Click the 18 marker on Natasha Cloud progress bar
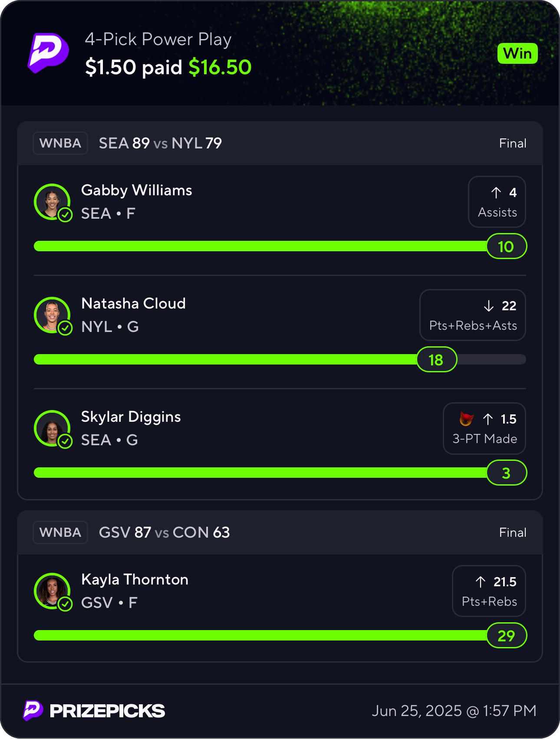 (437, 360)
